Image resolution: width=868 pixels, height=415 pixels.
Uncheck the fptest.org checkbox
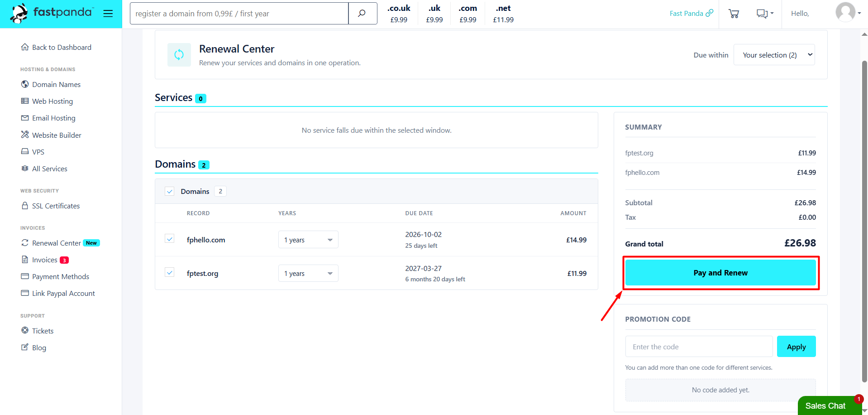170,272
